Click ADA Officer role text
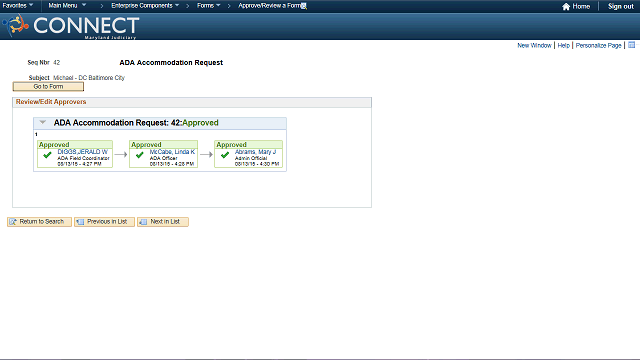Image resolution: width=640 pixels, height=360 pixels. (x=163, y=158)
